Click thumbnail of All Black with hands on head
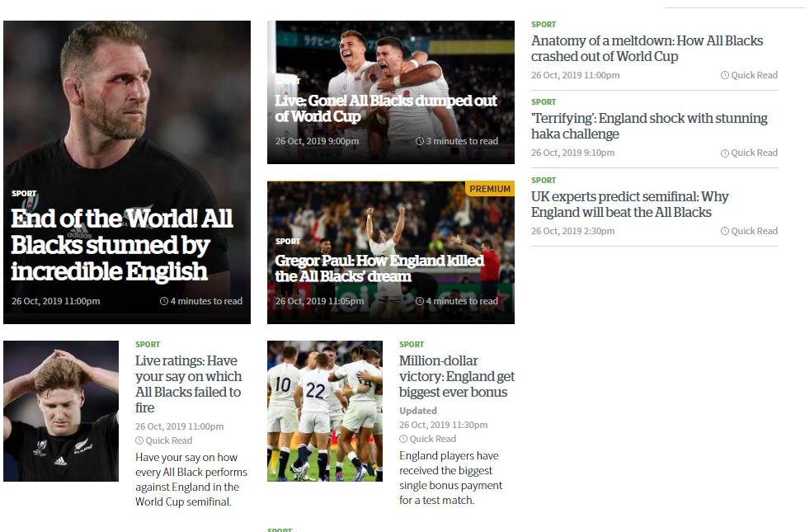Screen dimensions: 805x532 click(x=61, y=411)
